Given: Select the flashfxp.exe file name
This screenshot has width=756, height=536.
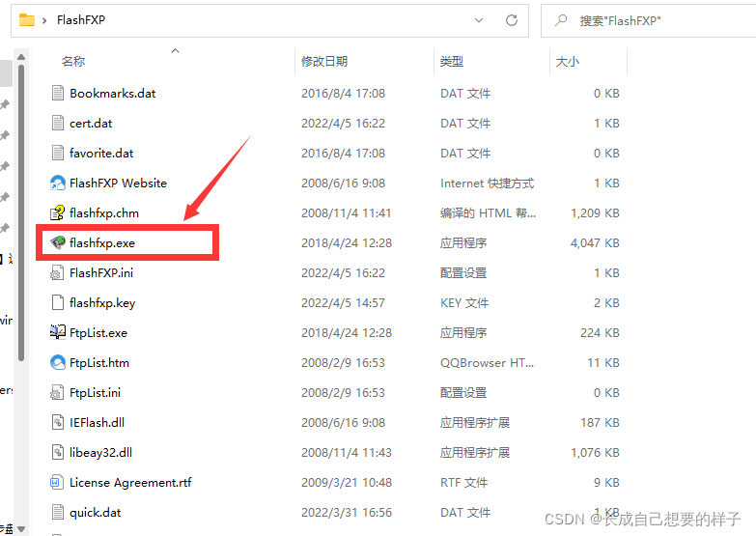Looking at the screenshot, I should (x=102, y=242).
